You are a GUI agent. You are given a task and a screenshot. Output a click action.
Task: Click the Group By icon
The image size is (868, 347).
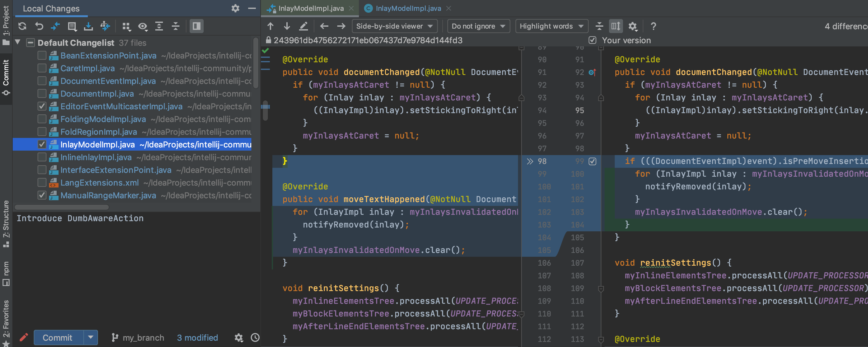click(x=127, y=26)
